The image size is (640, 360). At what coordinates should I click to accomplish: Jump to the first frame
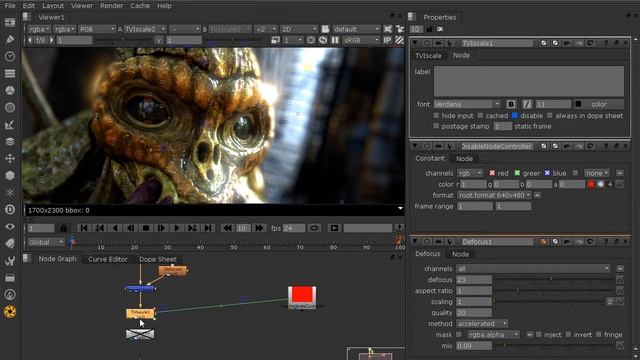point(84,228)
